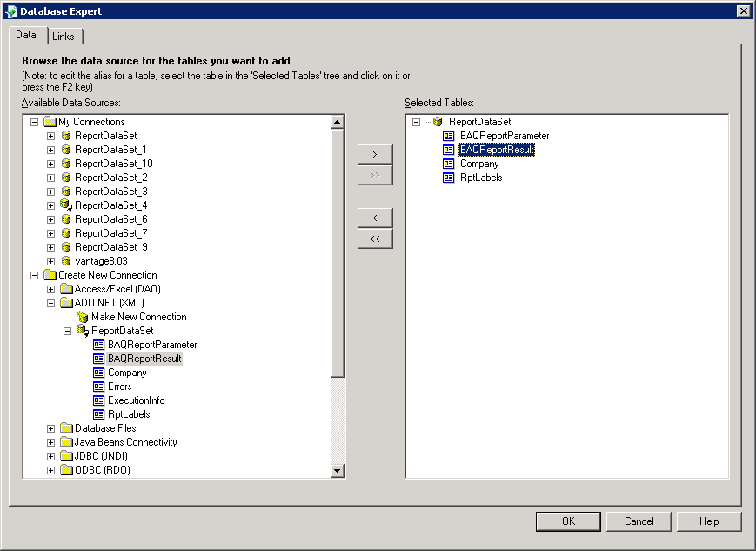Click the ReportDataSet database icon in Selected Tables
The image size is (756, 551).
point(438,122)
